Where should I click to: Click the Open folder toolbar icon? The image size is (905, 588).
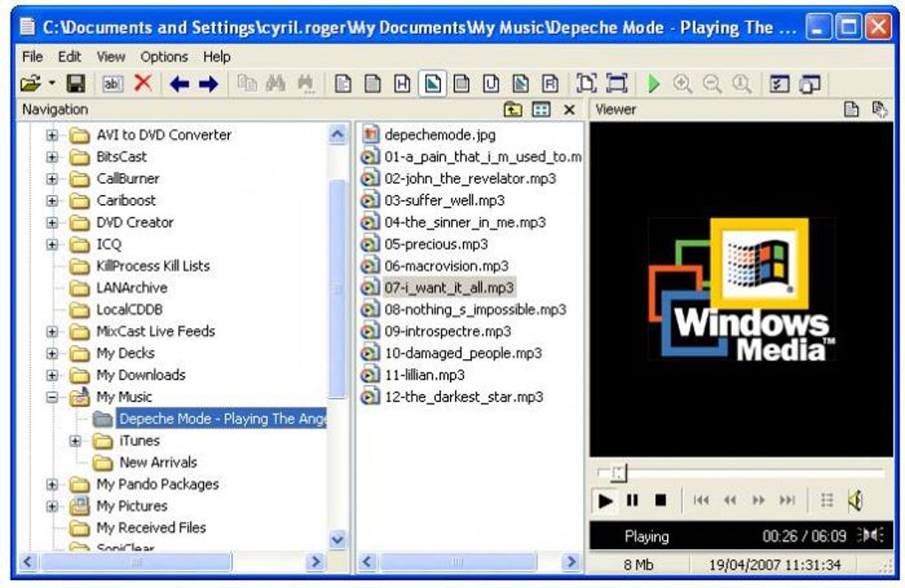[31, 84]
